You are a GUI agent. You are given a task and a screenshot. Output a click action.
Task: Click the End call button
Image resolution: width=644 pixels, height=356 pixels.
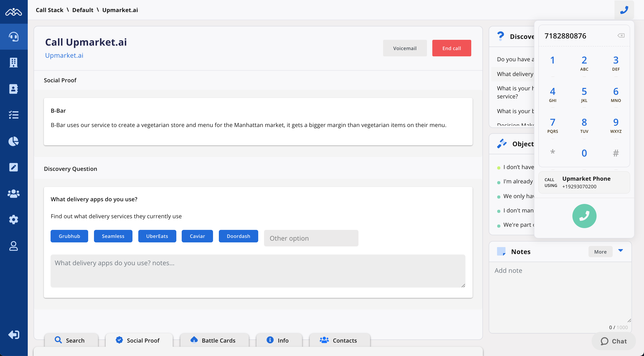pos(451,48)
